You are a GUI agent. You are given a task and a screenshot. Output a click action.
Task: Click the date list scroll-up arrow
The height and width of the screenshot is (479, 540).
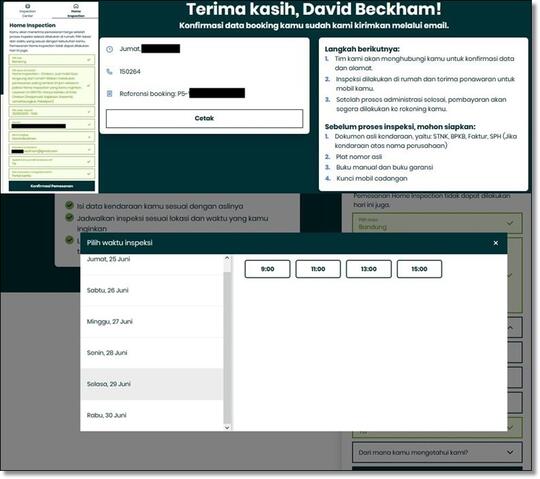227,258
